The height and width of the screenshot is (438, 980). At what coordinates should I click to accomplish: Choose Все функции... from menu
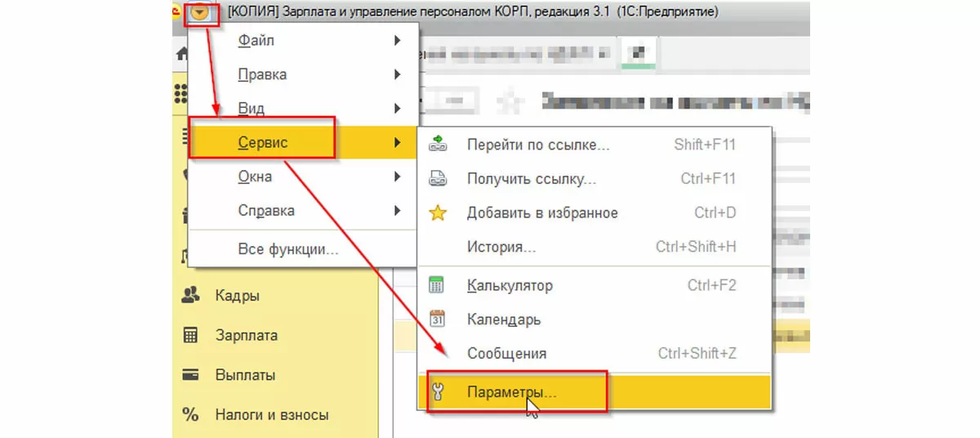pyautogui.click(x=303, y=249)
